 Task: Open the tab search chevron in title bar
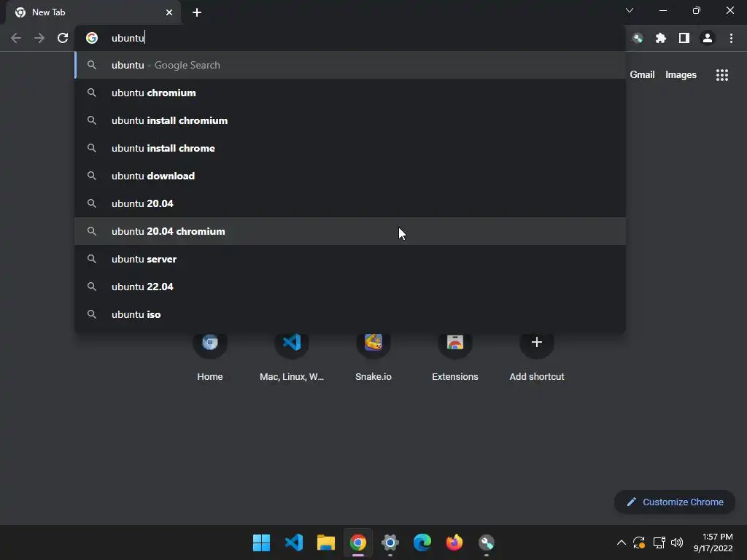630,10
